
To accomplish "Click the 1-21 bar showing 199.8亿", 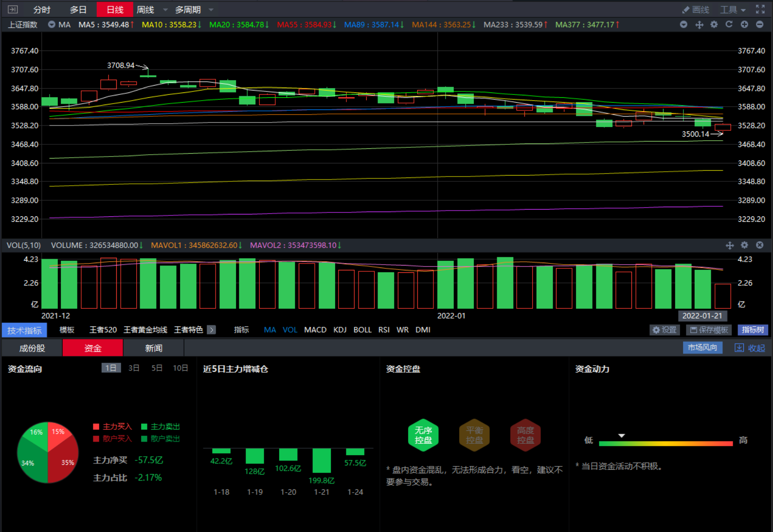I will [x=322, y=461].
